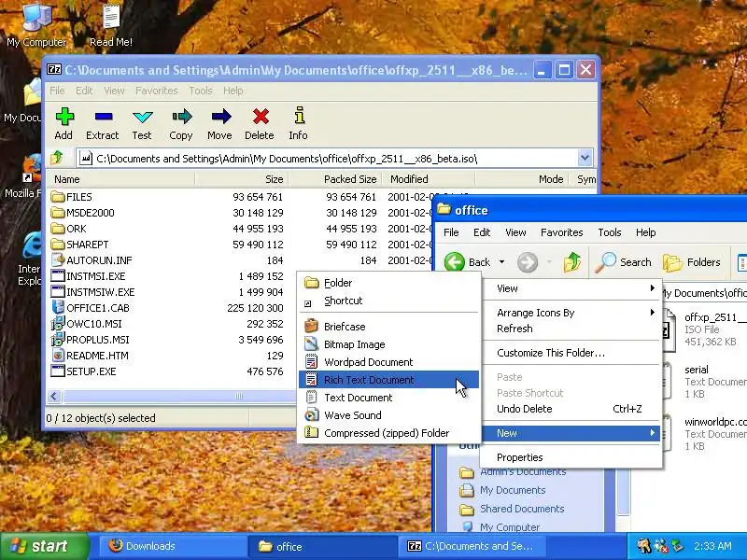Open Info from the 7-Zip toolbar
The height and width of the screenshot is (560, 747).
click(x=298, y=124)
